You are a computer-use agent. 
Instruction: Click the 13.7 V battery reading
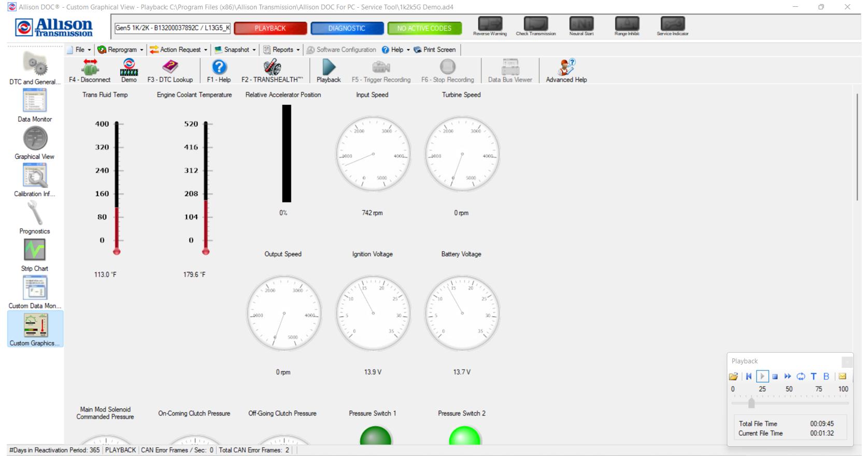point(462,372)
